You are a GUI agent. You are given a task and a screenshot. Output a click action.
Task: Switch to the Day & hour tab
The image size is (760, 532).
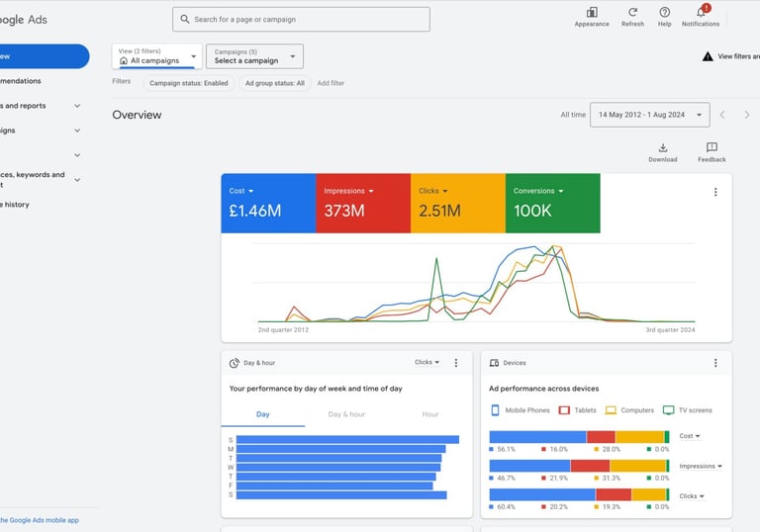coord(346,414)
